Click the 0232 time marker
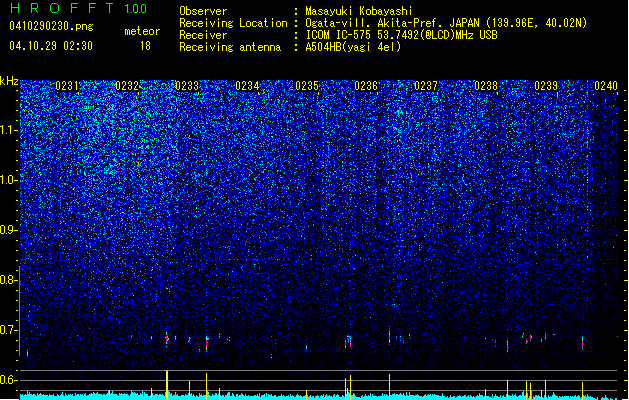629x400 pixels. point(127,86)
